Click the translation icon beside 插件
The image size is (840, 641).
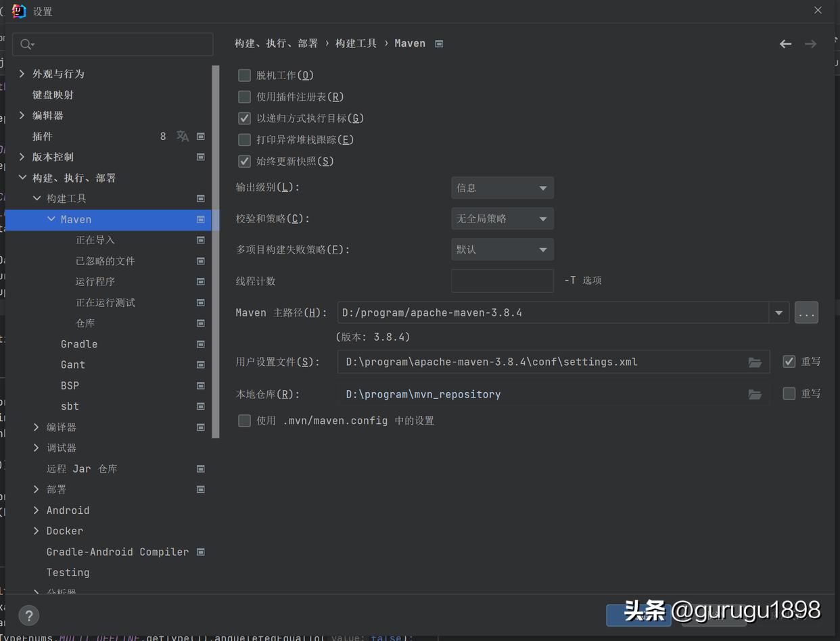click(x=182, y=136)
